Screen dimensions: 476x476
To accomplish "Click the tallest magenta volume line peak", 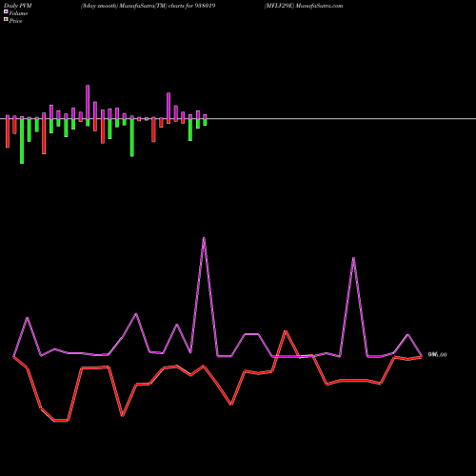I will click(204, 238).
